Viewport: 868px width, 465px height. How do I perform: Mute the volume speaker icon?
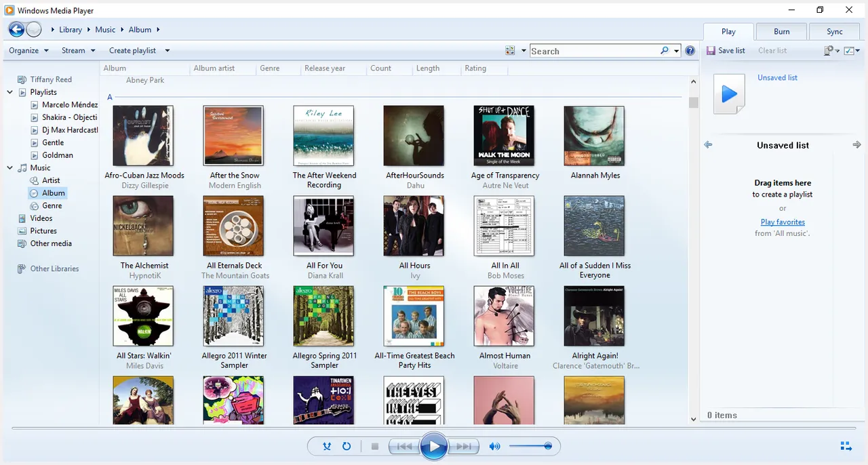click(495, 446)
